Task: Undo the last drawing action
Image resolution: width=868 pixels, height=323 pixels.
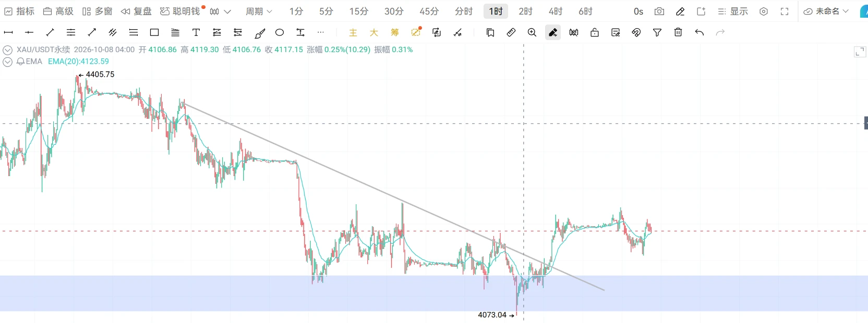Action: coord(700,32)
